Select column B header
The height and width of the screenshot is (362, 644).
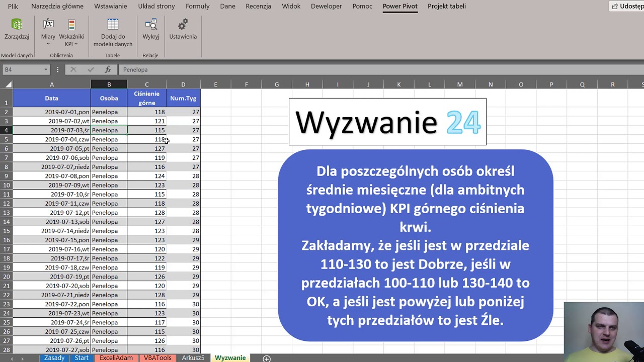click(x=109, y=84)
